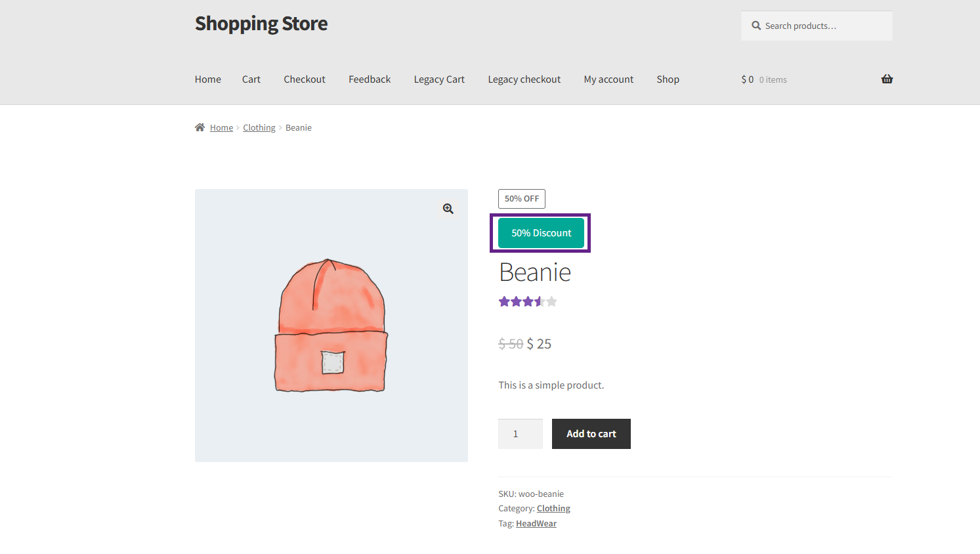Image resolution: width=980 pixels, height=554 pixels.
Task: Click the first purple rating star
Action: coord(504,301)
